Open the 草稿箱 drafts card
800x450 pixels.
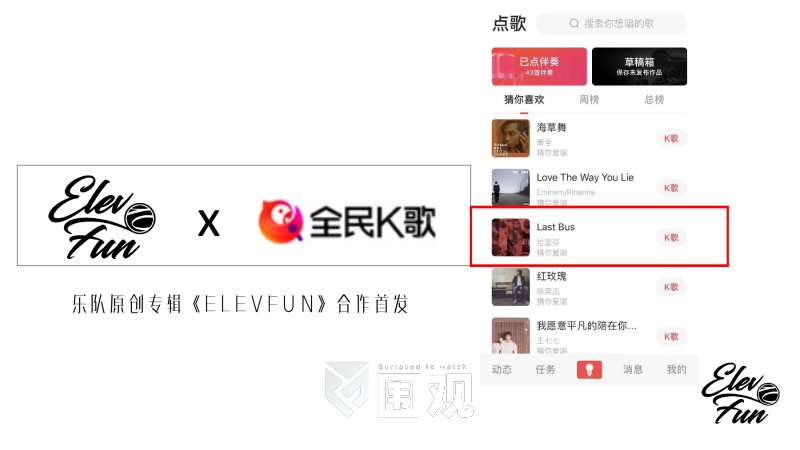pos(639,66)
